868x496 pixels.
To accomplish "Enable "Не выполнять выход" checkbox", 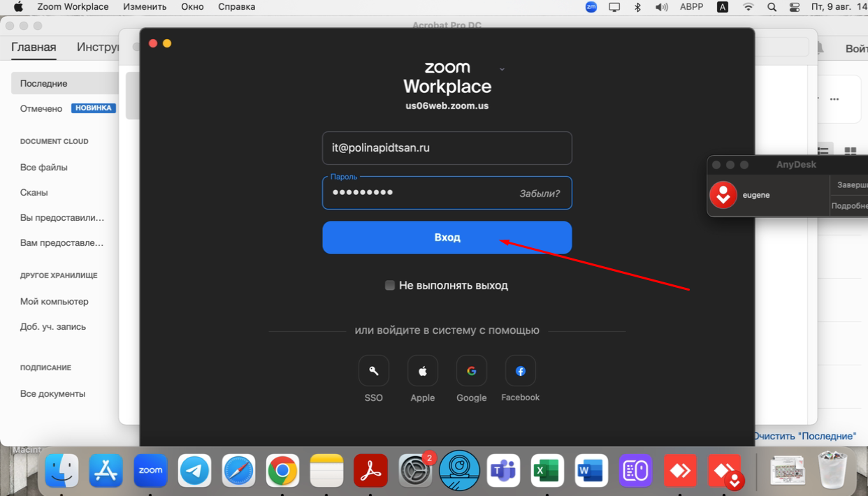I will coord(390,285).
